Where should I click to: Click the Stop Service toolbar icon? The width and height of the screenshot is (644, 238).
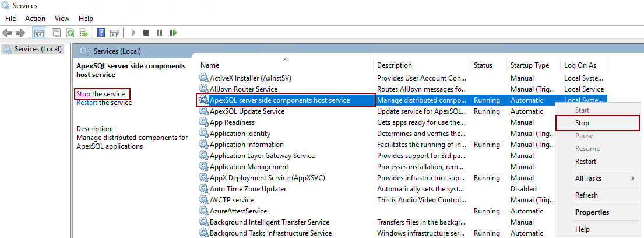tap(146, 33)
